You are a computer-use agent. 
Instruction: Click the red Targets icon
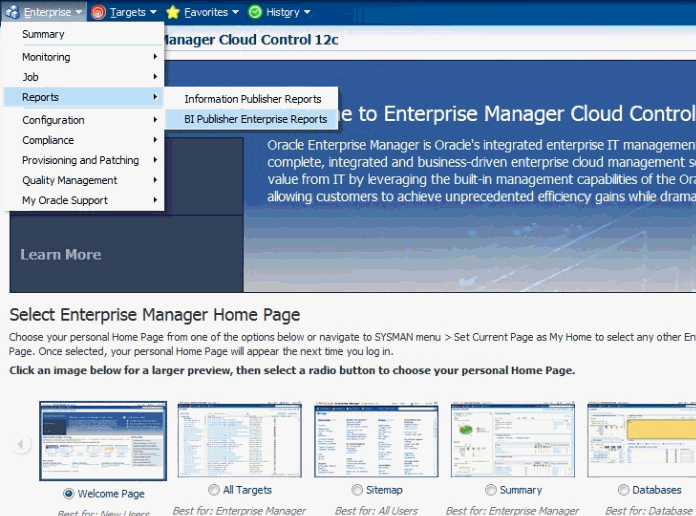(x=98, y=12)
